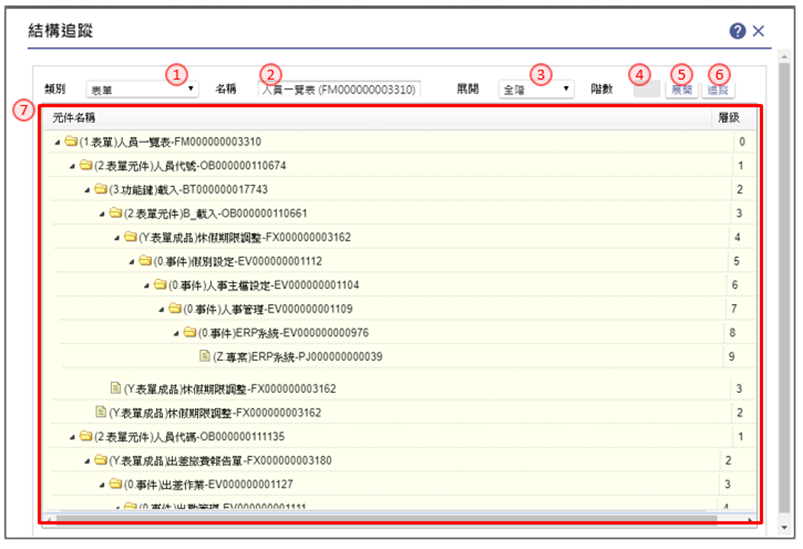Click the horizontal scrollbar right arrow
The width and height of the screenshot is (803, 549).
750,519
